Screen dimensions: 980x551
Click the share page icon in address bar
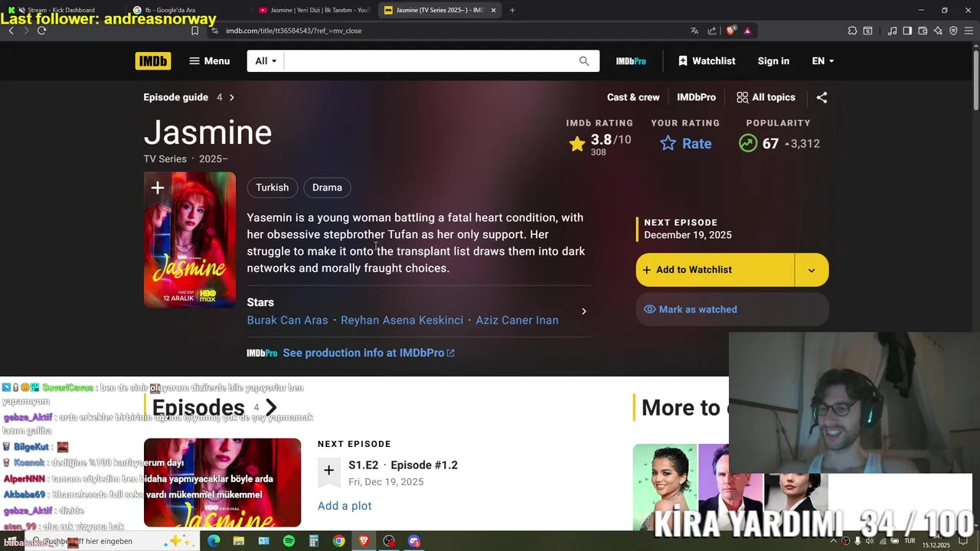point(712,31)
